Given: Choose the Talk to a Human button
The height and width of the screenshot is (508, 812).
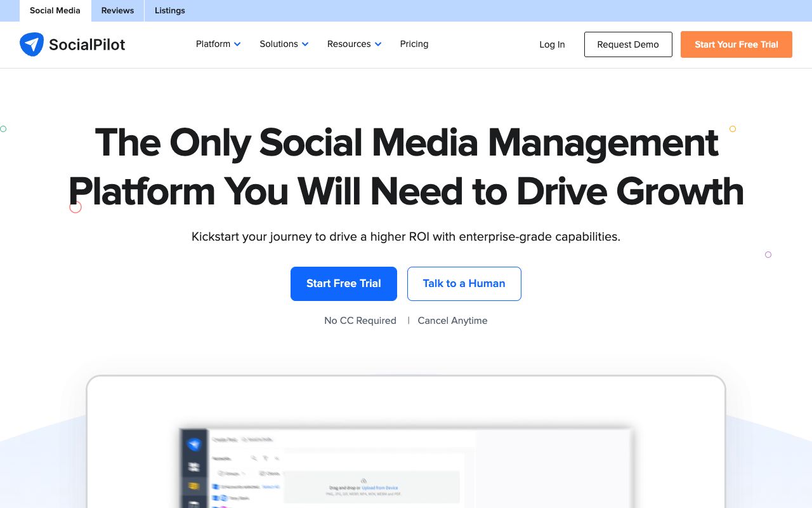Looking at the screenshot, I should pyautogui.click(x=464, y=284).
